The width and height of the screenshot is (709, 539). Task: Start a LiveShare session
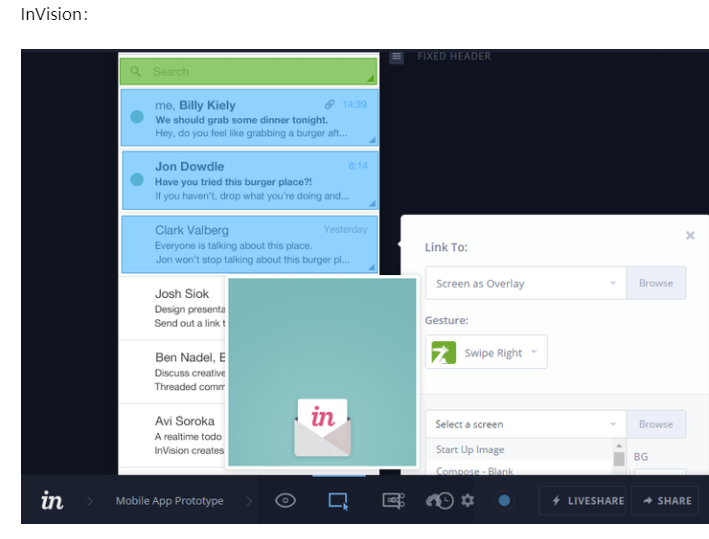(x=582, y=501)
